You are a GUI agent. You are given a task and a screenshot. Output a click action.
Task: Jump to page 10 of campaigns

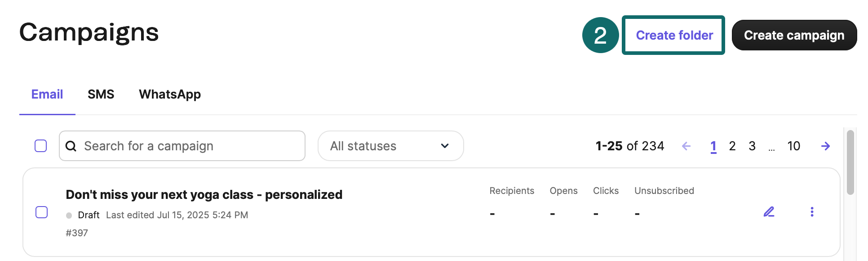(793, 146)
